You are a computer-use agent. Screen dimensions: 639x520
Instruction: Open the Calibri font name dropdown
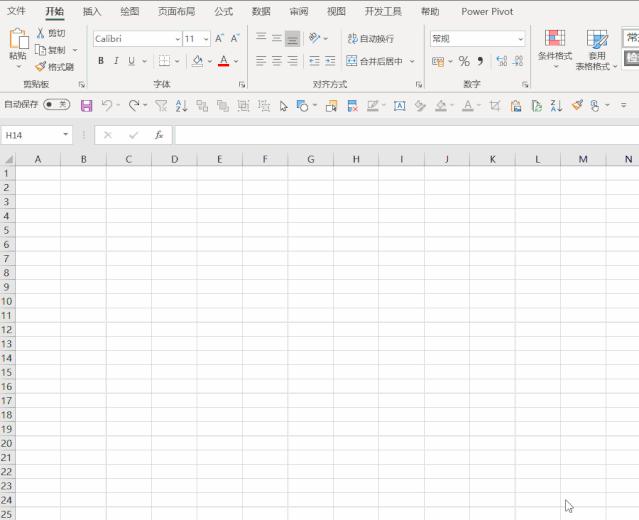pos(178,39)
